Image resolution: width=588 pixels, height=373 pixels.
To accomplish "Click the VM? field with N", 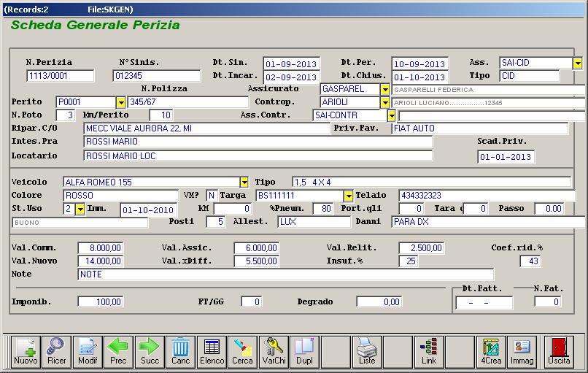I will (x=212, y=196).
